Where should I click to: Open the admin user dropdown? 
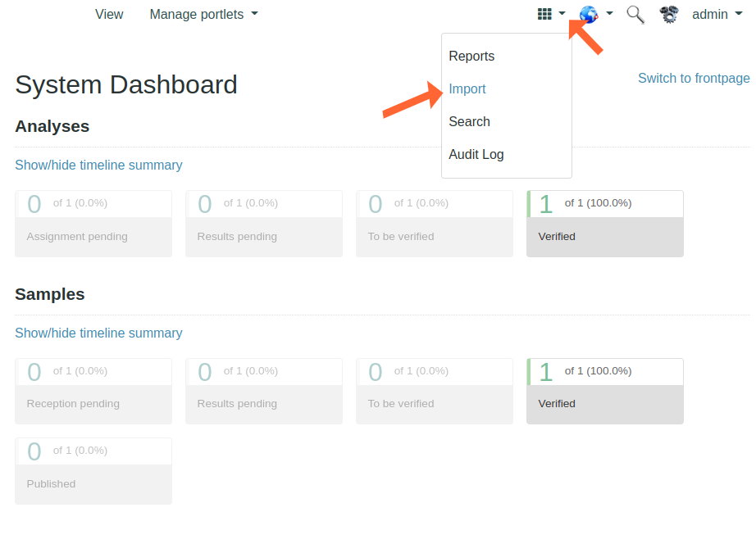point(717,14)
